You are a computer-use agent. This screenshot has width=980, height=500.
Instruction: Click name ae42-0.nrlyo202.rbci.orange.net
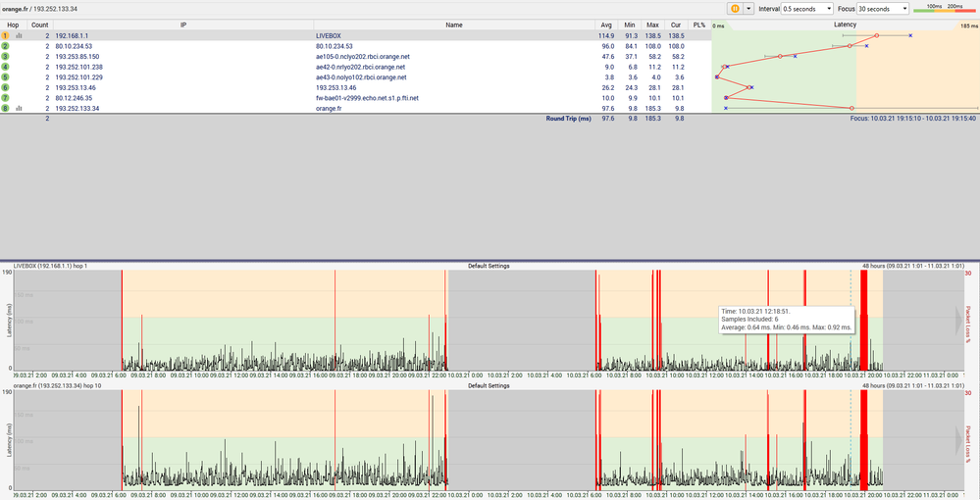[361, 67]
